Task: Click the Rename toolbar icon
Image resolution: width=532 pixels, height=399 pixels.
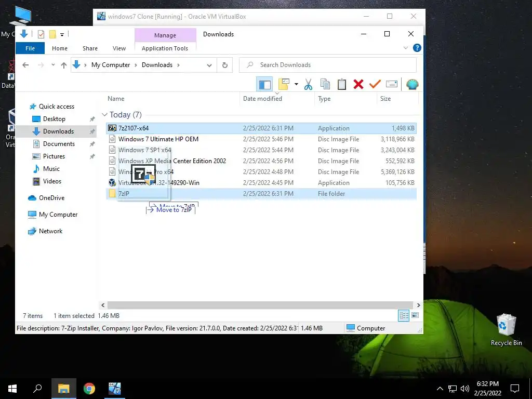Action: 392,84
